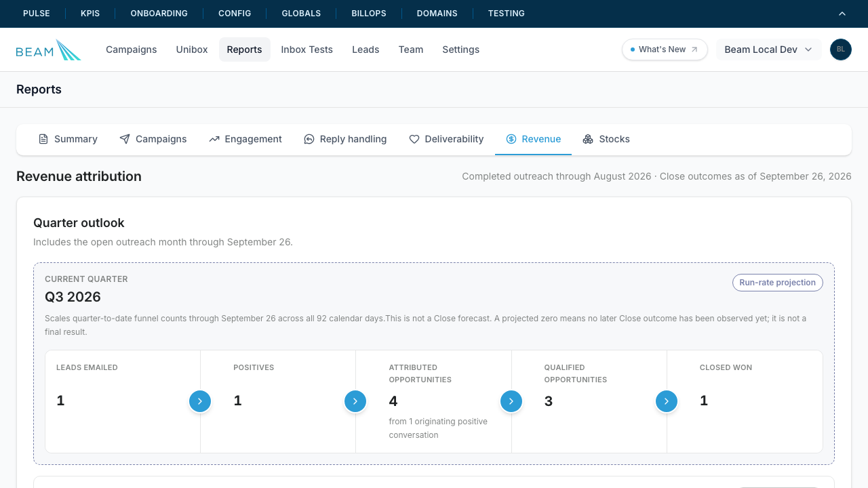Image resolution: width=868 pixels, height=488 pixels.
Task: Click the arrow after Leads Emailed
Action: point(200,401)
